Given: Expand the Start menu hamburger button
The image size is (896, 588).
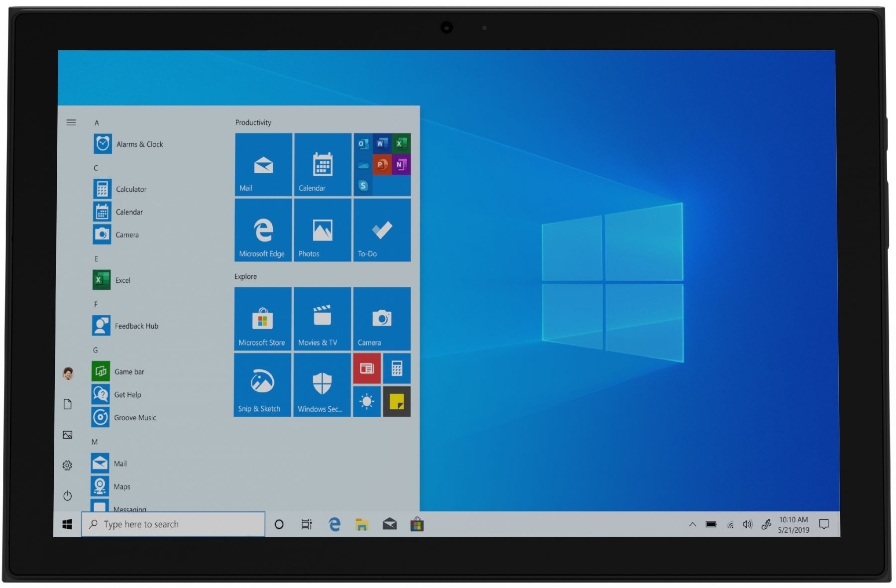Looking at the screenshot, I should click(71, 122).
